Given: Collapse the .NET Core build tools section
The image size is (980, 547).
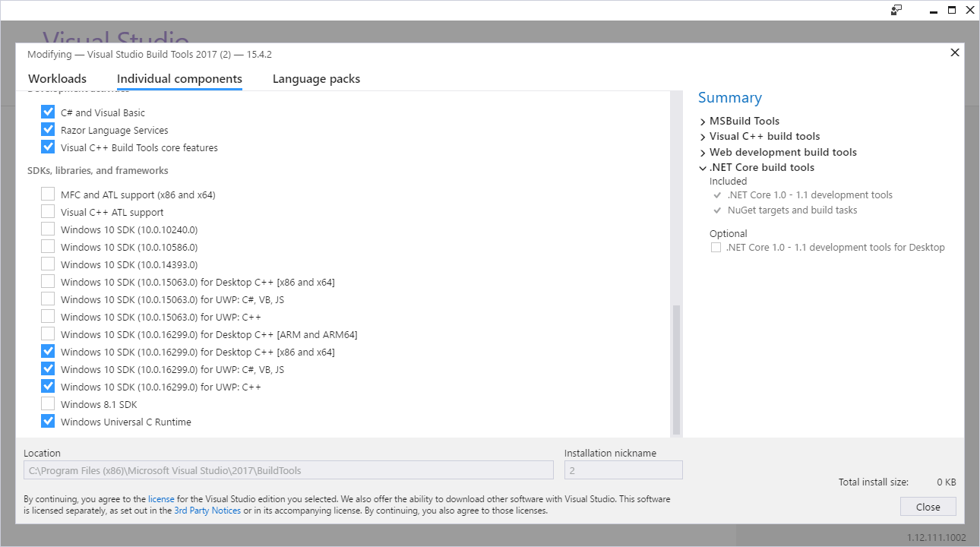Looking at the screenshot, I should 703,167.
